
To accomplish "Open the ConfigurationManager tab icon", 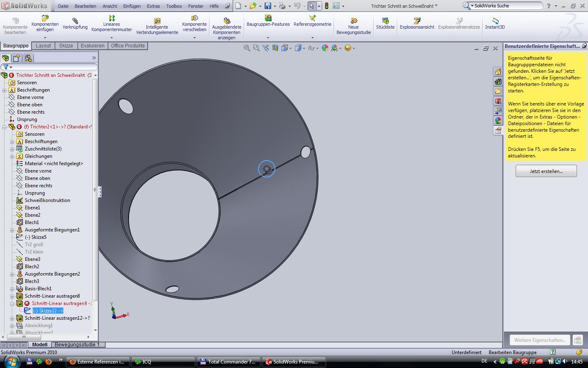I will pyautogui.click(x=28, y=58).
